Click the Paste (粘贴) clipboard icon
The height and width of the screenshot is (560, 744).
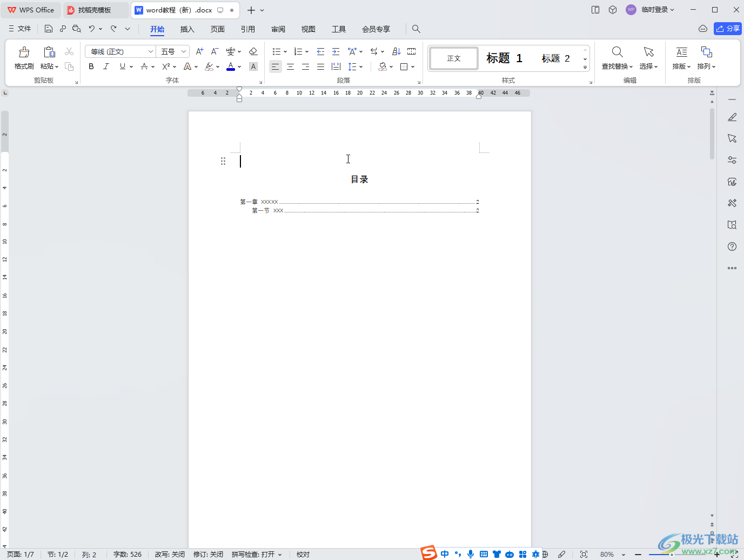coord(49,52)
